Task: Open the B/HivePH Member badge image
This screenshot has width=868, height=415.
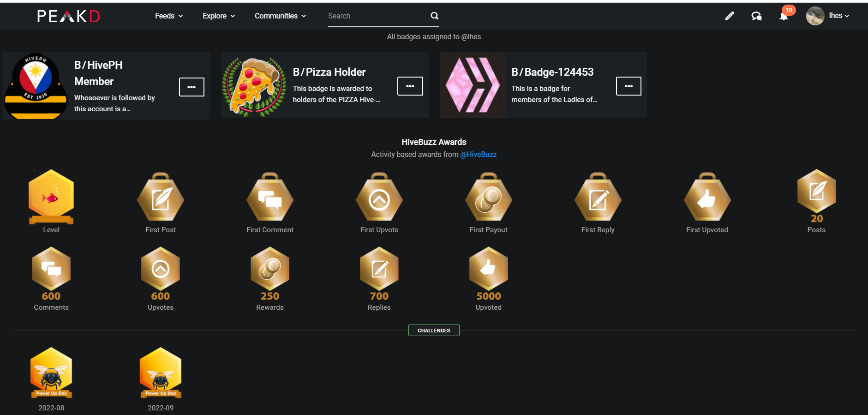Action: pos(36,85)
